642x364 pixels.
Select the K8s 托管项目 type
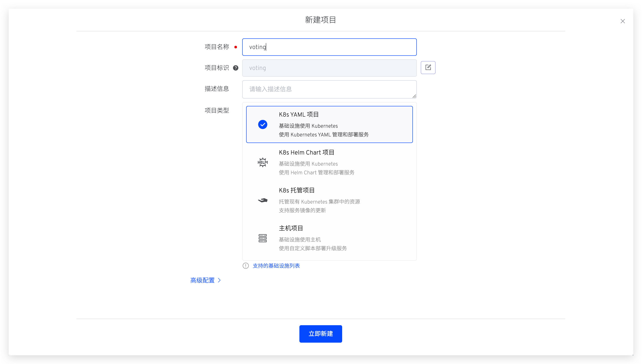pos(329,200)
